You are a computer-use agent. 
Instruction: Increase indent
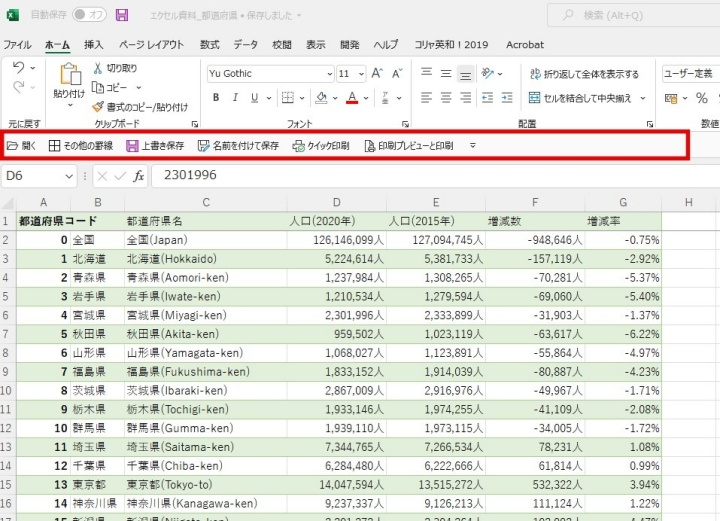(507, 98)
